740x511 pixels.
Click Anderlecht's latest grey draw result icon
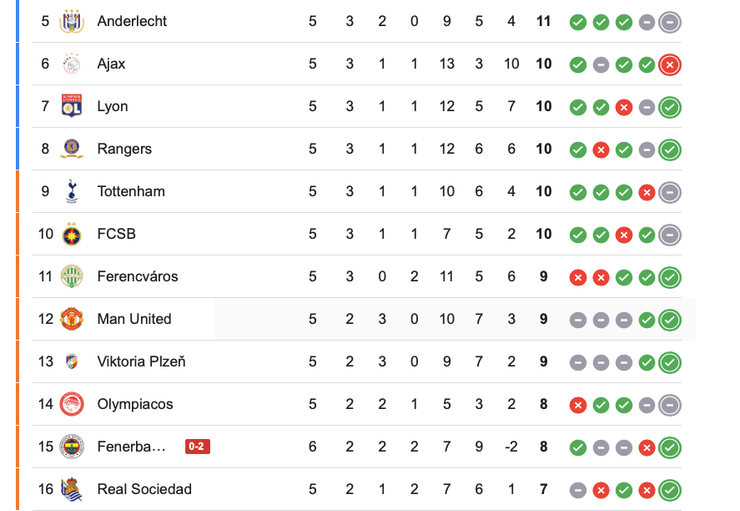coord(670,21)
